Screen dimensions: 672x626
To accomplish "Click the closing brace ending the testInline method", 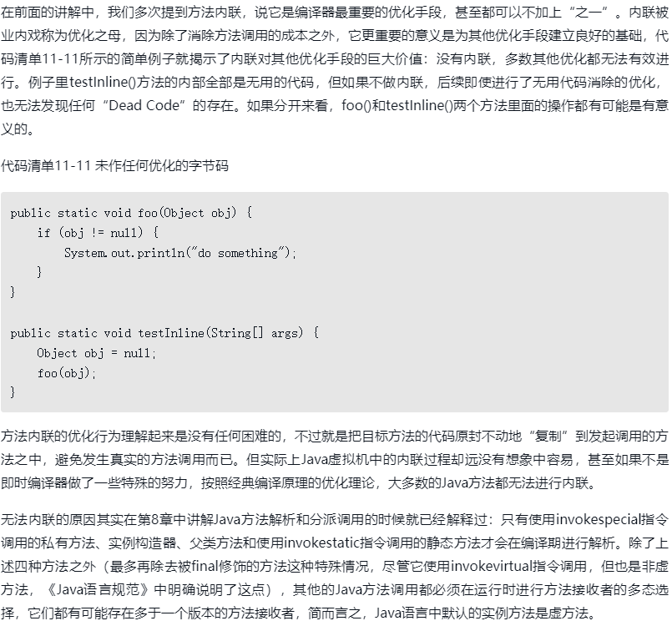I will pyautogui.click(x=13, y=392).
